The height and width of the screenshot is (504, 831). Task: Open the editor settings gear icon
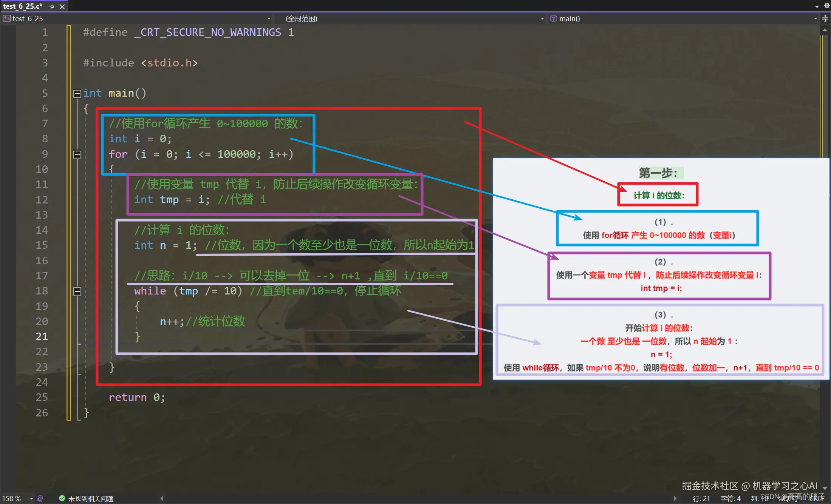click(x=826, y=6)
